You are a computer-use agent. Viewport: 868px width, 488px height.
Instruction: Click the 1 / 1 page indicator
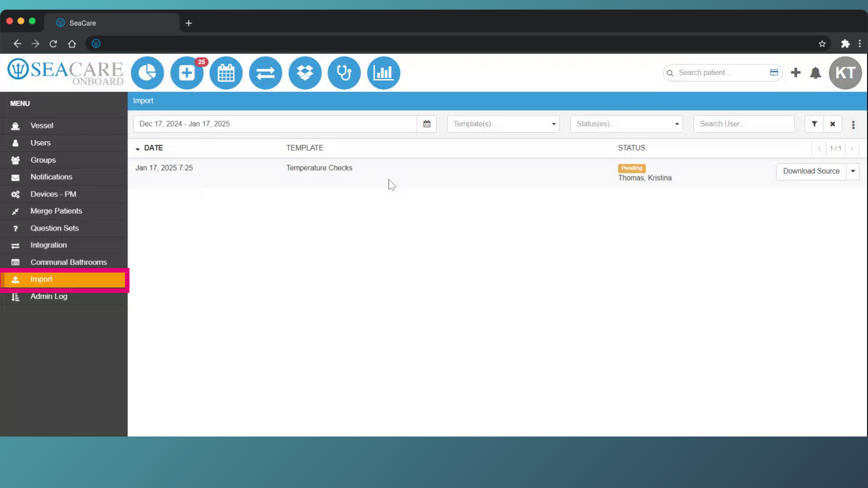(835, 148)
